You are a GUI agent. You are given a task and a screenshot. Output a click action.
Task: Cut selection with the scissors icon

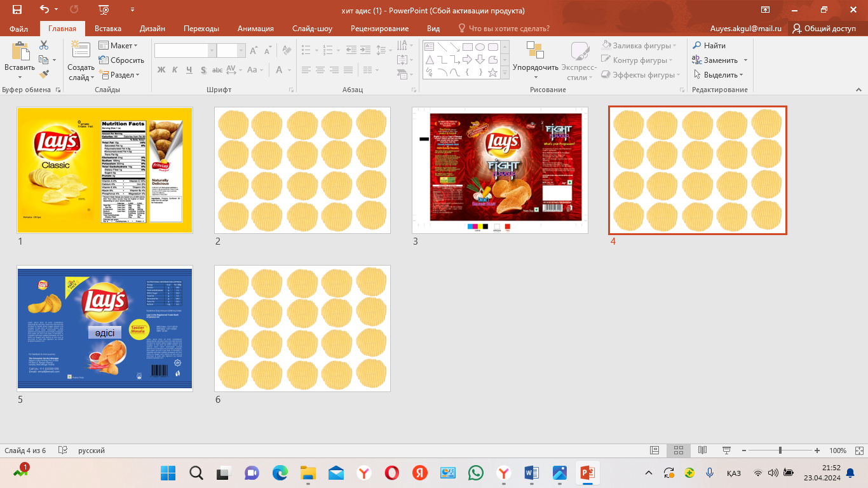click(x=44, y=45)
